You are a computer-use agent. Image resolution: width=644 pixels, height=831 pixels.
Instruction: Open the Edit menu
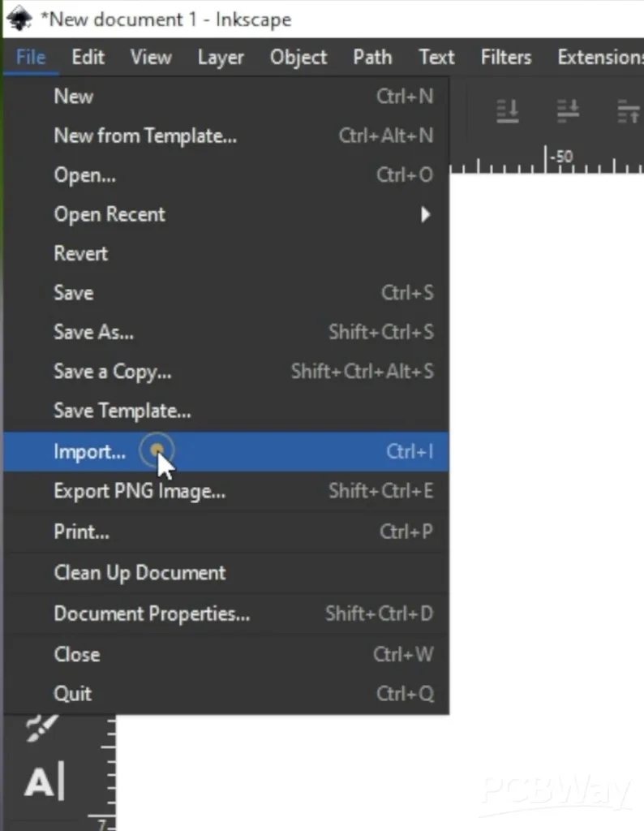(x=88, y=58)
